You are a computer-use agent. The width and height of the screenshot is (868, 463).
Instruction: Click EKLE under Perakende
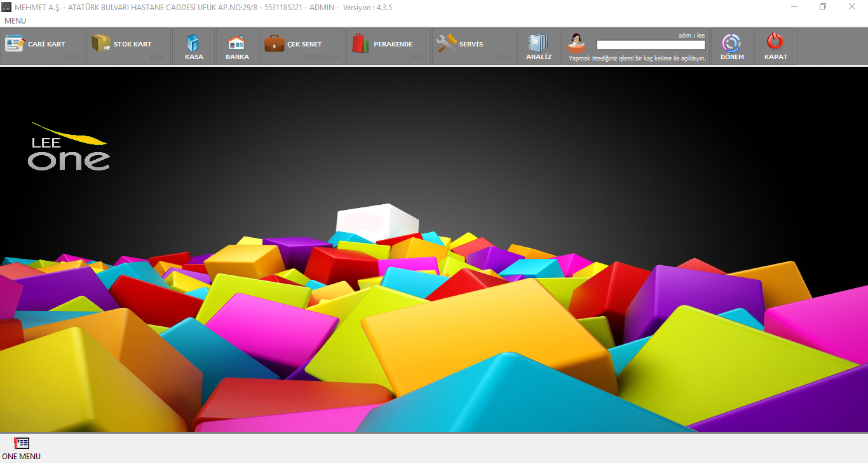[417, 57]
